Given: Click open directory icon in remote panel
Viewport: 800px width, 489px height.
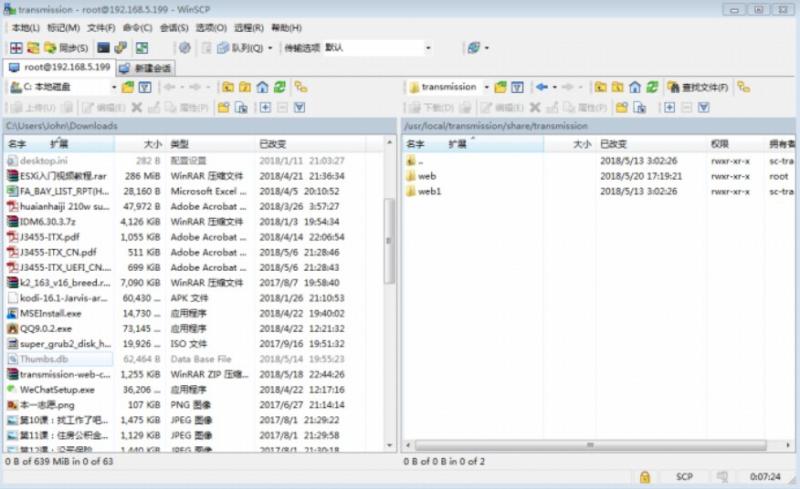Looking at the screenshot, I should pos(501,87).
